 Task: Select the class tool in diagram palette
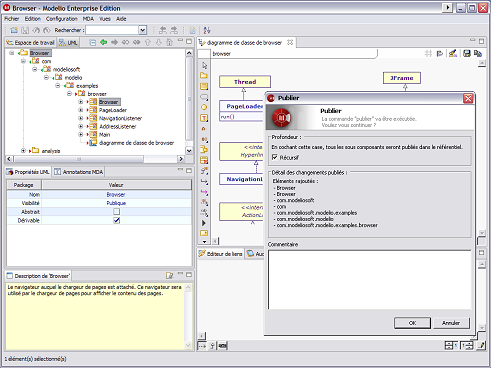[x=204, y=86]
